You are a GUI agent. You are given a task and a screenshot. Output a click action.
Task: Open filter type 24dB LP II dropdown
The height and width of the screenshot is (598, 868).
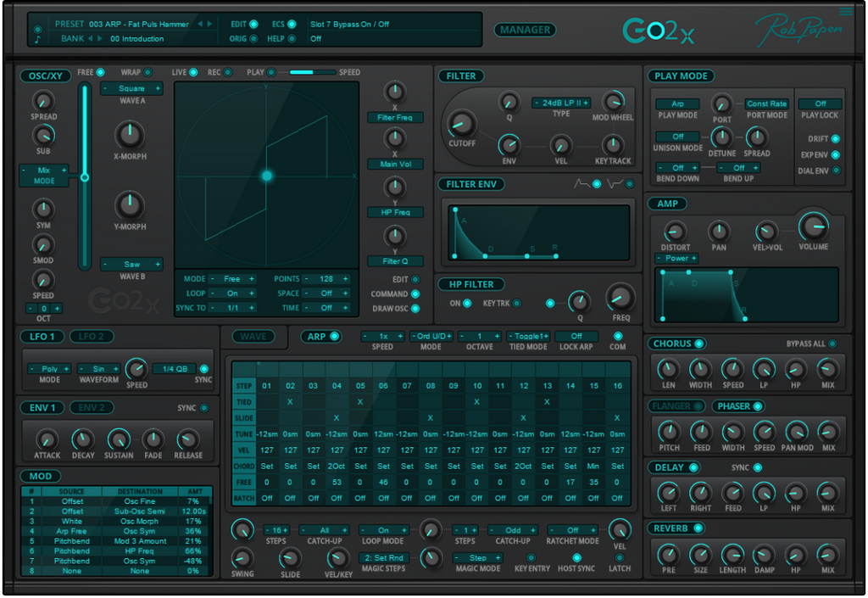point(561,103)
